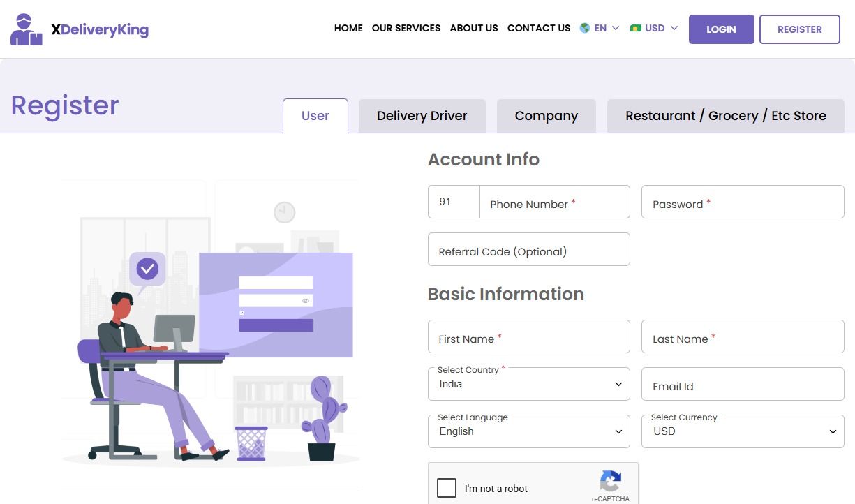This screenshot has height=504, width=855.
Task: Expand the Select Language dropdown
Action: pos(528,431)
